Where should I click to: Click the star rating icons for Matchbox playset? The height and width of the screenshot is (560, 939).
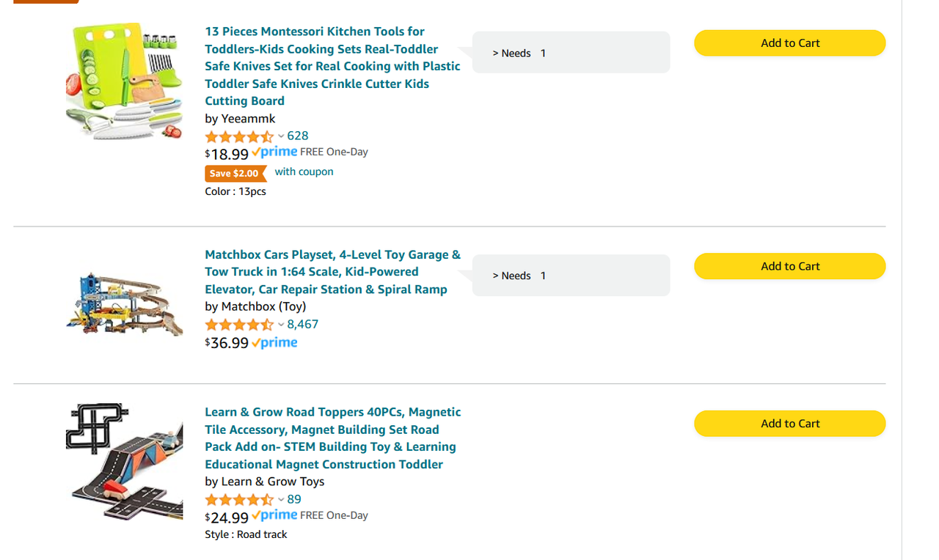point(239,325)
